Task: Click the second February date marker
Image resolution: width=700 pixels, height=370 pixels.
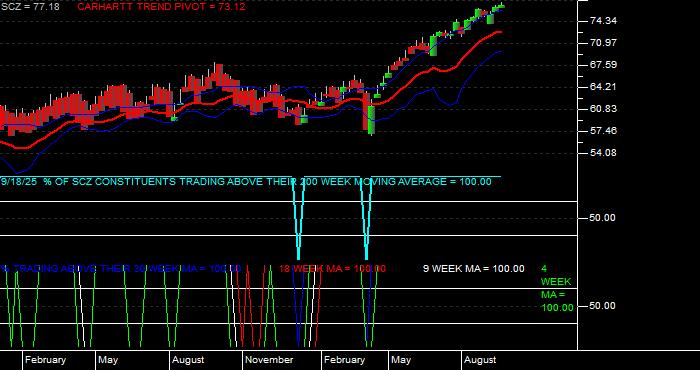Action: click(344, 360)
